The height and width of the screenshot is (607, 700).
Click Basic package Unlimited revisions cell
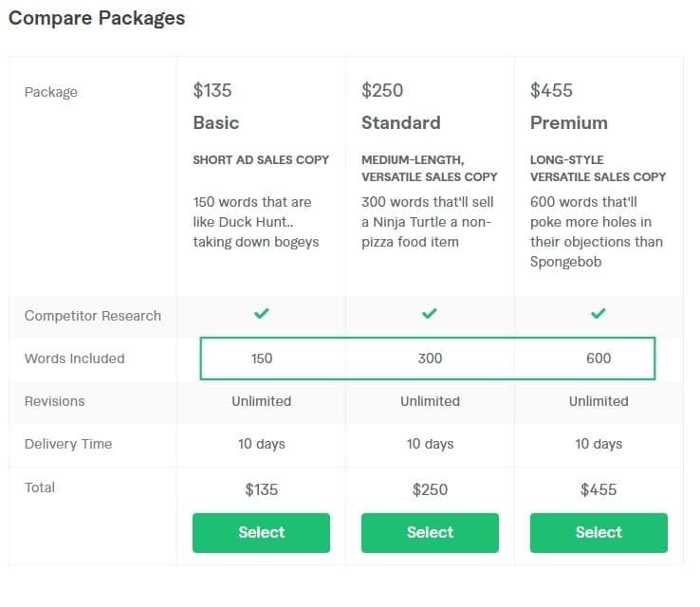(261, 401)
